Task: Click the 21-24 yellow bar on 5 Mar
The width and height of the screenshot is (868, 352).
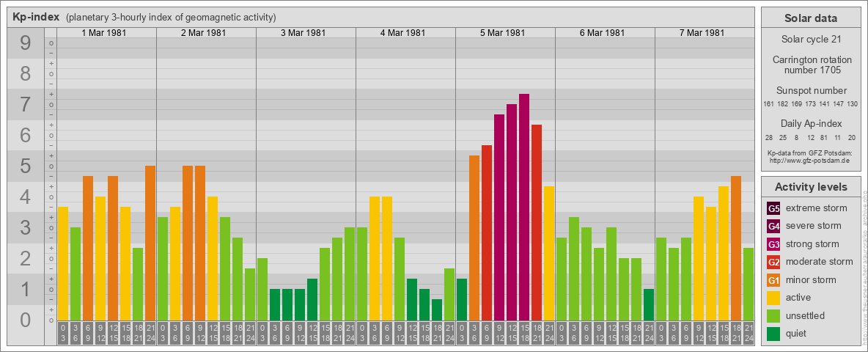Action: [549, 254]
